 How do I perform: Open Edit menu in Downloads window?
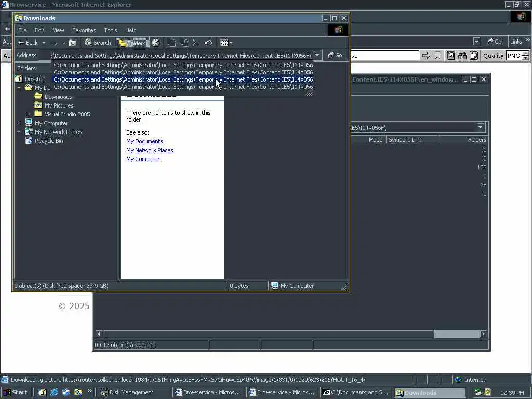pyautogui.click(x=39, y=30)
